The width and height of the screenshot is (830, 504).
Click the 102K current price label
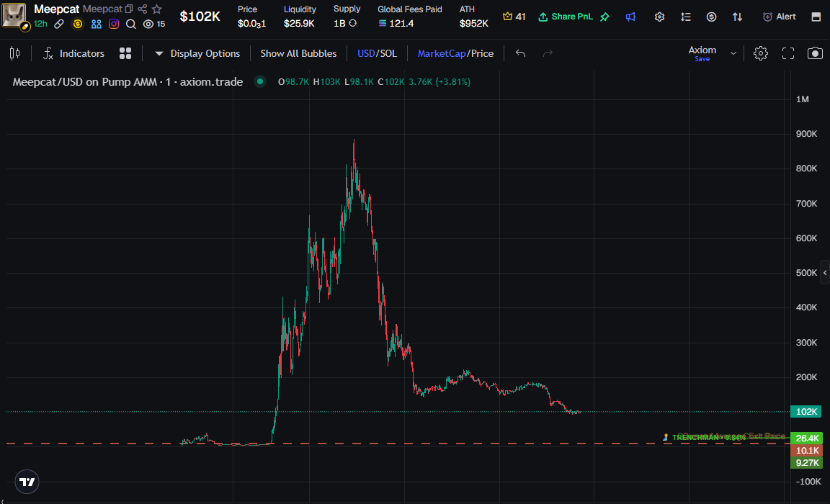[806, 411]
